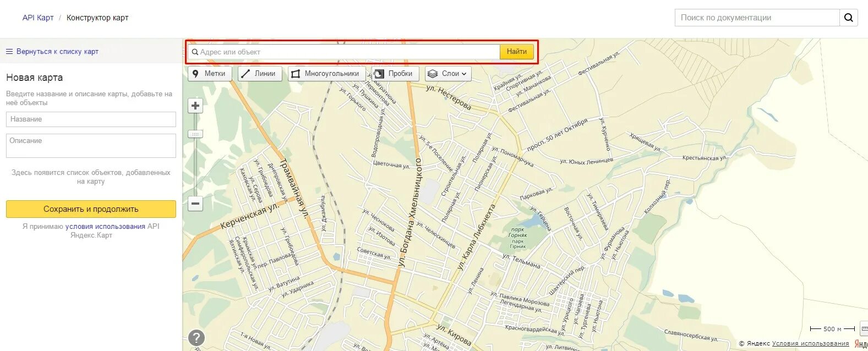Select the Метки placemark tool
The width and height of the screenshot is (868, 351).
pyautogui.click(x=210, y=74)
